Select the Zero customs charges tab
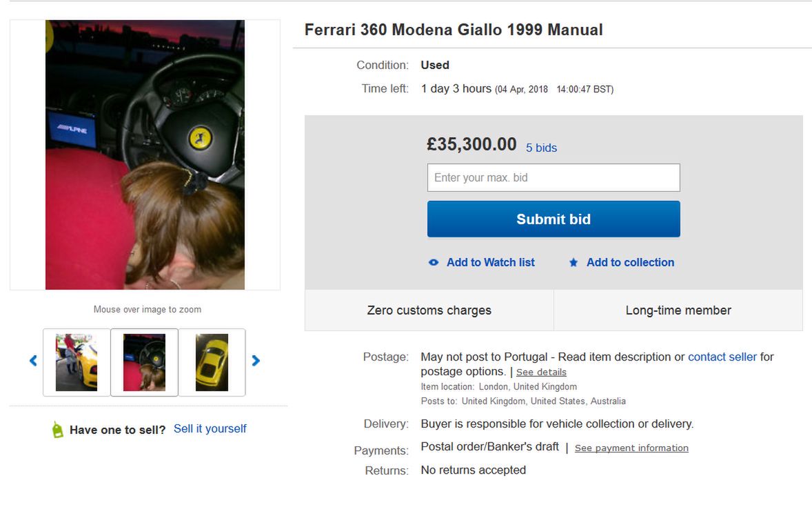Screen dimensions: 812x507 coord(429,310)
